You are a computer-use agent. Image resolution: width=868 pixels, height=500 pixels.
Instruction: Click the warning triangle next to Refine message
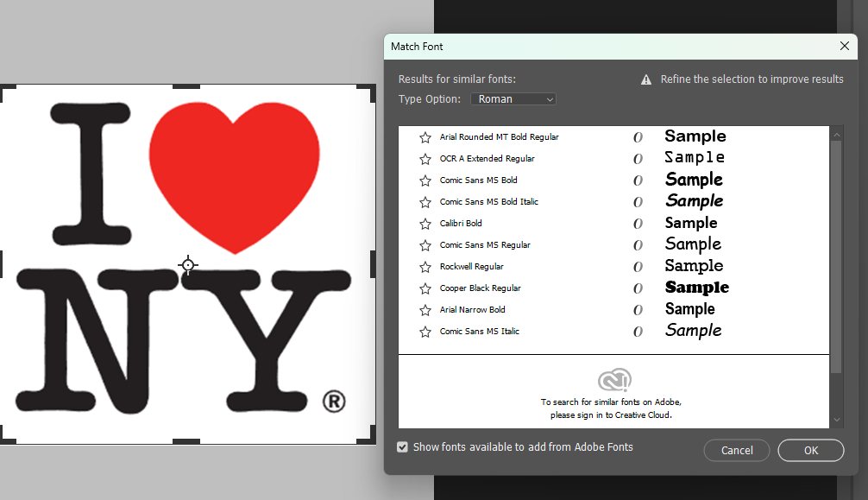click(646, 79)
